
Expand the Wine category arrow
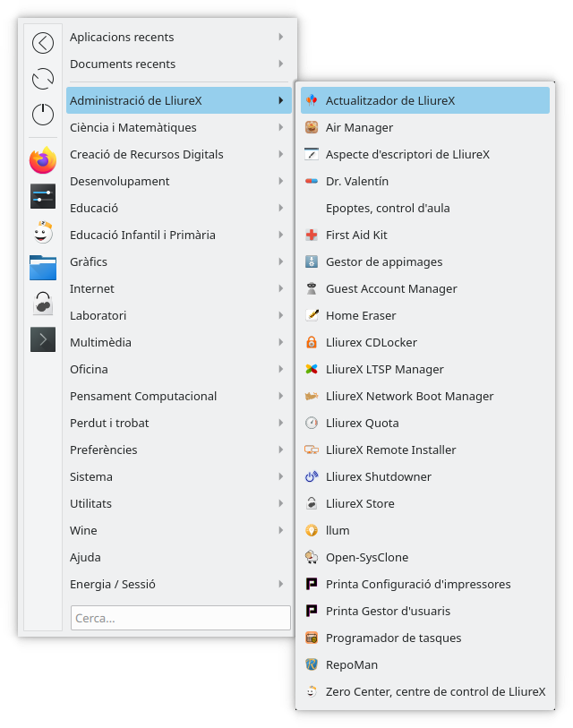pos(281,530)
